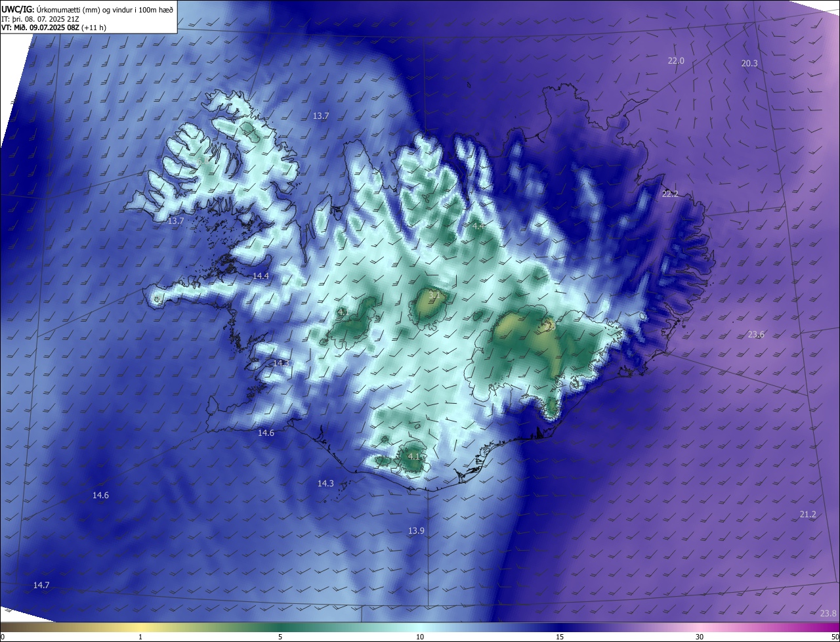
Task: Click the 13.9 value label
Action: (x=416, y=530)
